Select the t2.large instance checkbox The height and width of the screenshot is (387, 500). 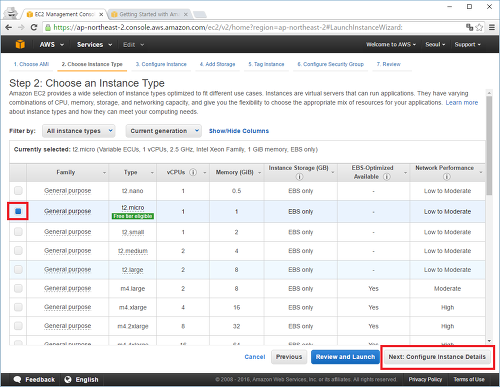(x=18, y=269)
